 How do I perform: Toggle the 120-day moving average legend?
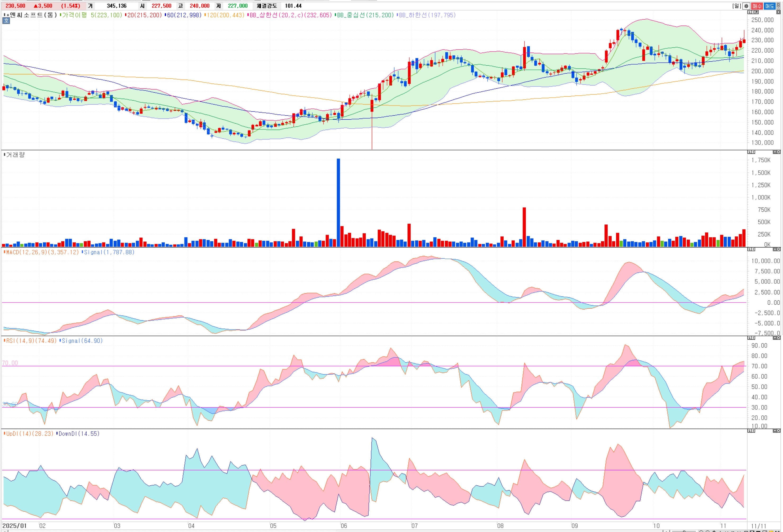[x=224, y=15]
